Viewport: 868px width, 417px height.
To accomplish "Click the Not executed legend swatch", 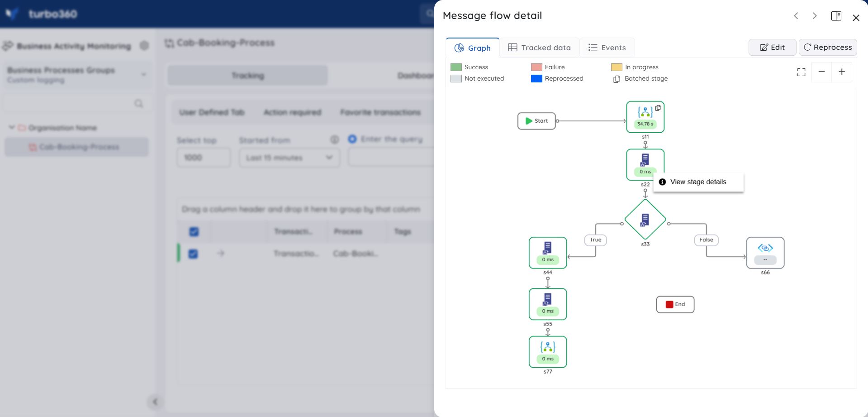I will click(x=456, y=78).
